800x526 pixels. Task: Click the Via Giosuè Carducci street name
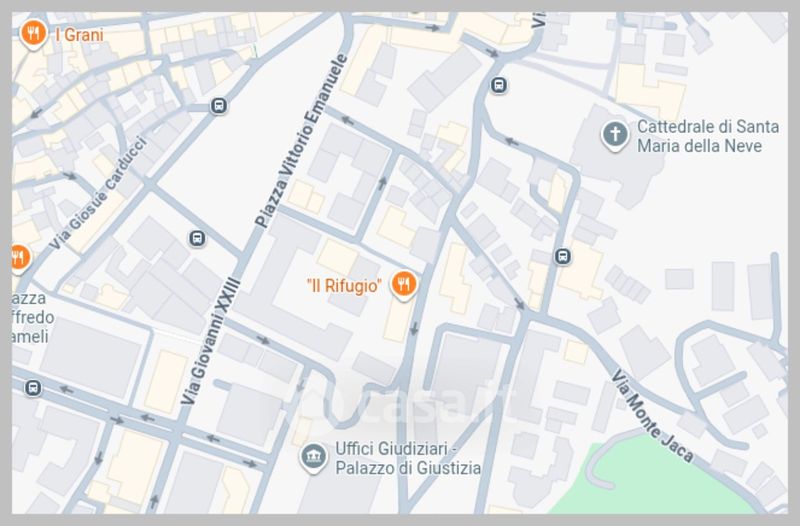[x=98, y=193]
